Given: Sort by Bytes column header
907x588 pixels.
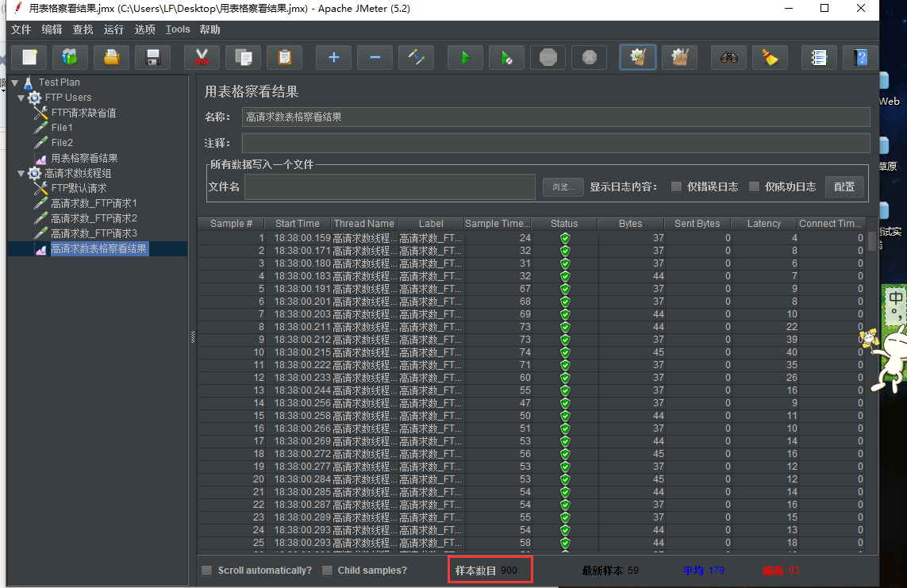Looking at the screenshot, I should tap(631, 223).
